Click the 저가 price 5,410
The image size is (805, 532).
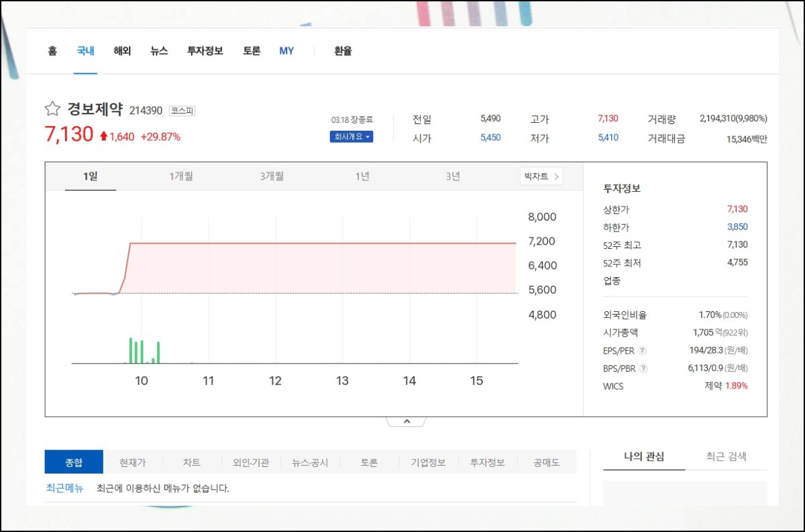[x=608, y=138]
